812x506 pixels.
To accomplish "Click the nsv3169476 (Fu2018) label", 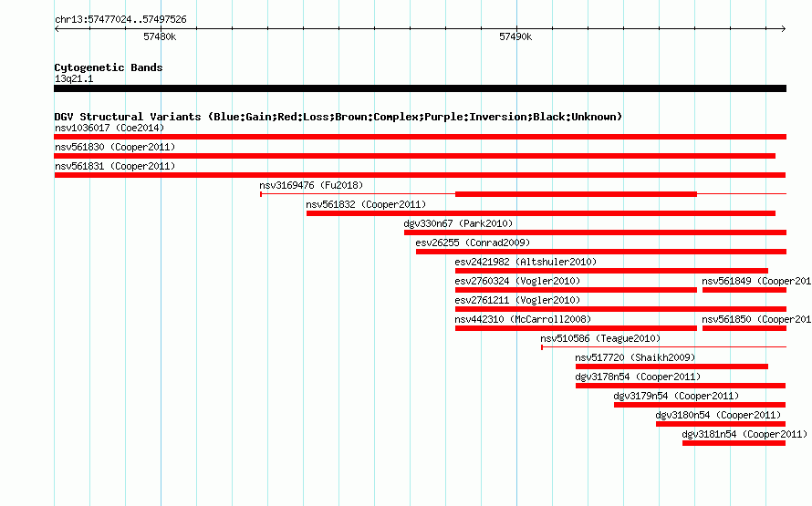I will [311, 185].
